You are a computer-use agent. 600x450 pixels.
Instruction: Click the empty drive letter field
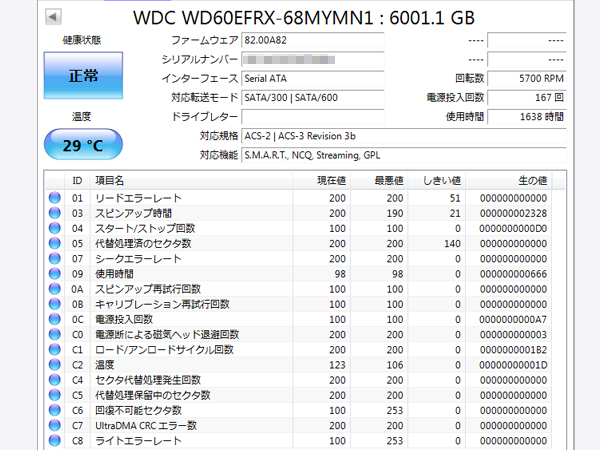pos(313,117)
